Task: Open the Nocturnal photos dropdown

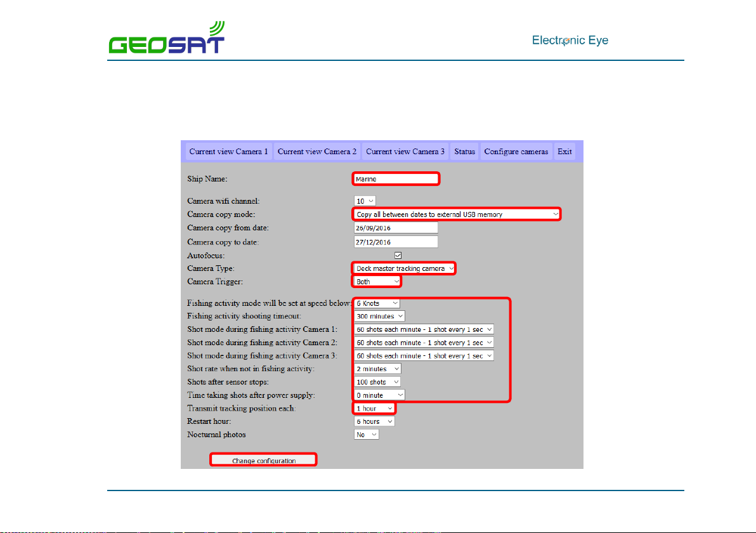Action: click(x=366, y=435)
